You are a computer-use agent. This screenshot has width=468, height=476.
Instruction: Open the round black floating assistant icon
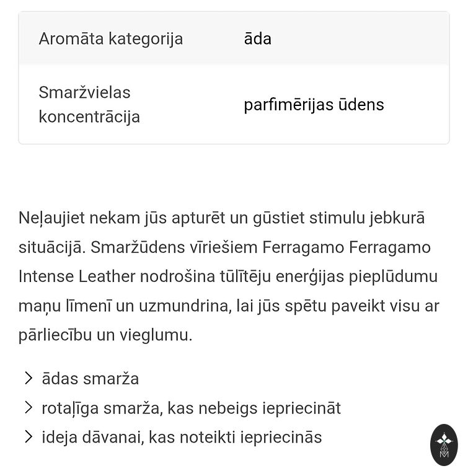[444, 444]
